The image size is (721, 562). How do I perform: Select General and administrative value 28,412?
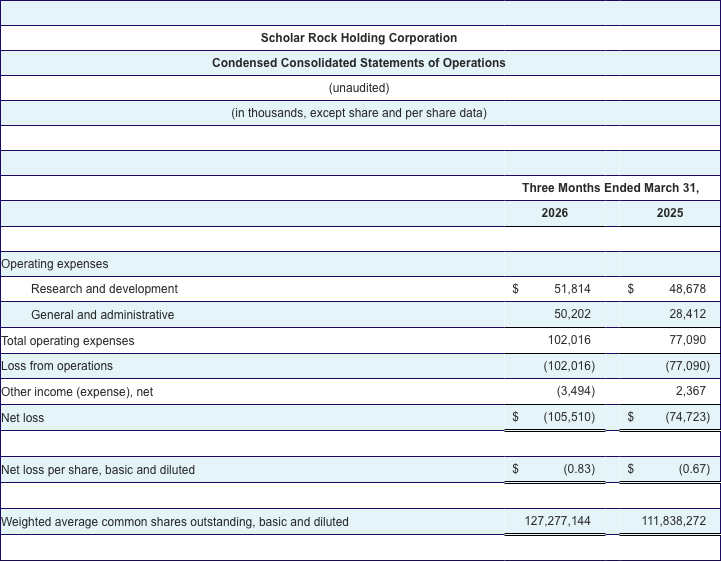tap(687, 314)
